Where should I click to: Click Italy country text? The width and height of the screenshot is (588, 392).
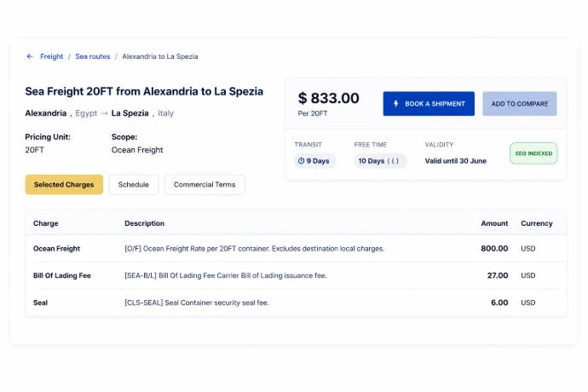pos(166,113)
